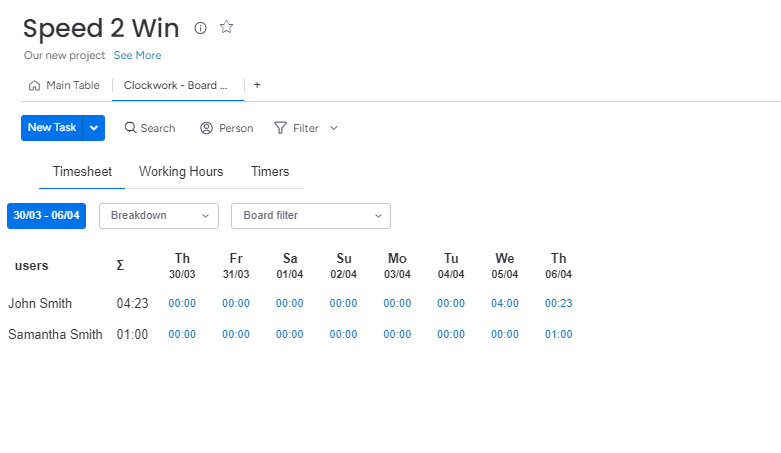This screenshot has width=781, height=453.
Task: Open the 30/03 - 06/04 date range picker
Action: click(x=48, y=215)
